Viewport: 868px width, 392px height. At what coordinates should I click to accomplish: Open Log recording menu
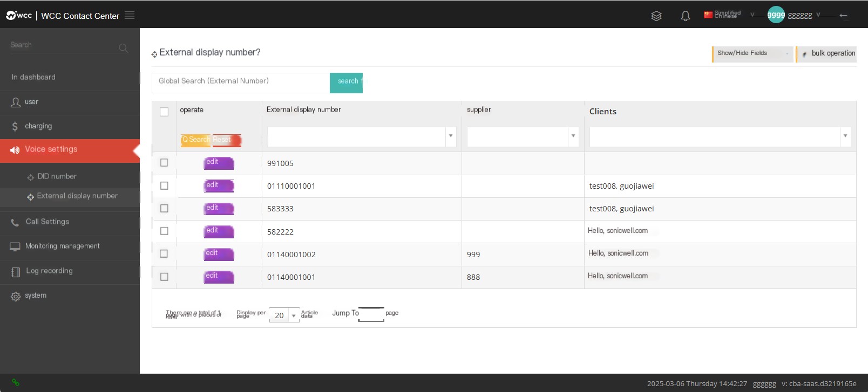[70, 271]
